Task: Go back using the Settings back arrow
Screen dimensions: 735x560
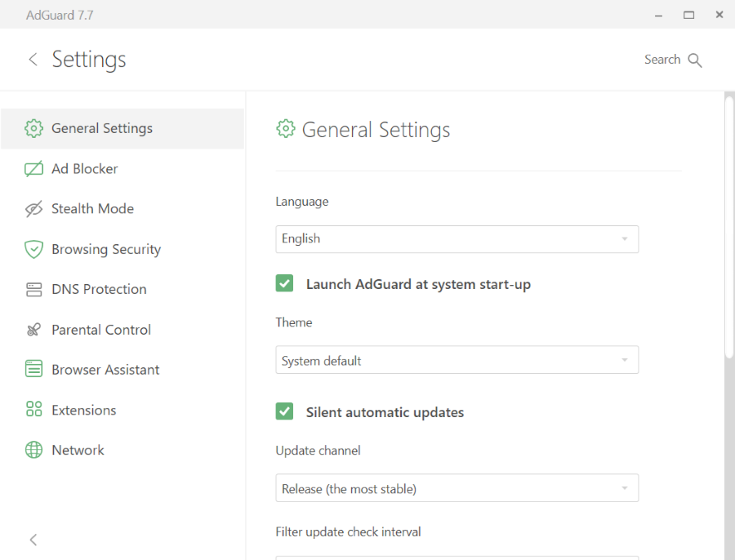Action: pos(33,60)
